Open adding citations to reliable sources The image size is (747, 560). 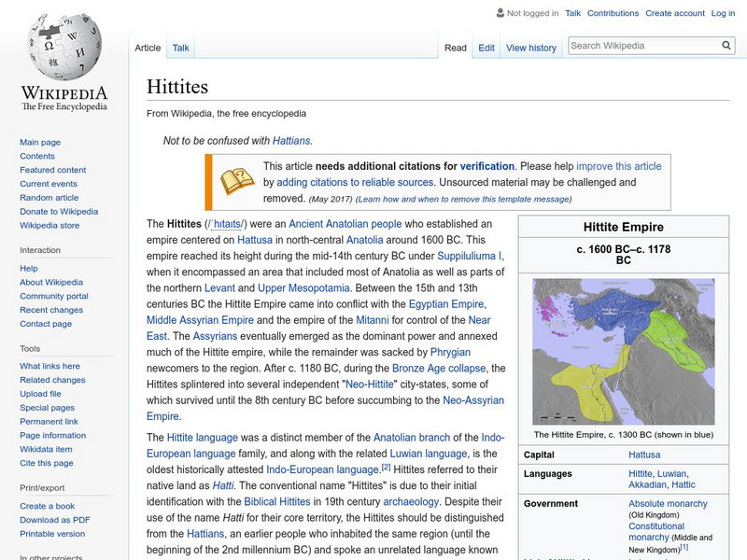pos(355,182)
